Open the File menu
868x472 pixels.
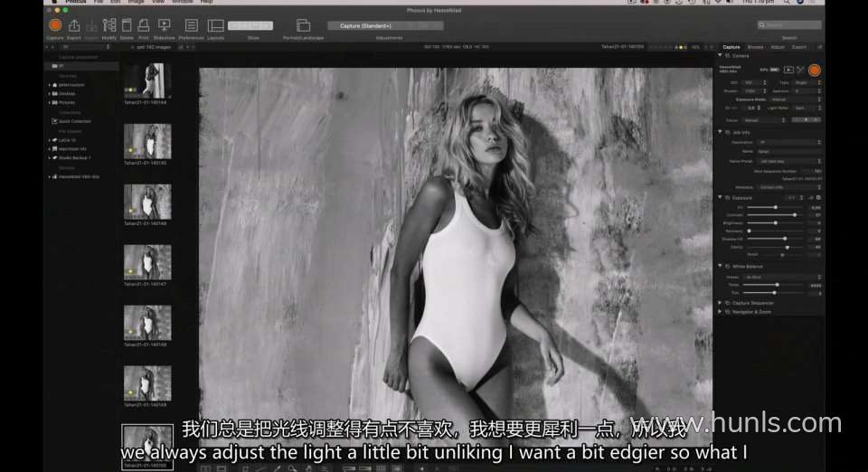click(x=99, y=2)
